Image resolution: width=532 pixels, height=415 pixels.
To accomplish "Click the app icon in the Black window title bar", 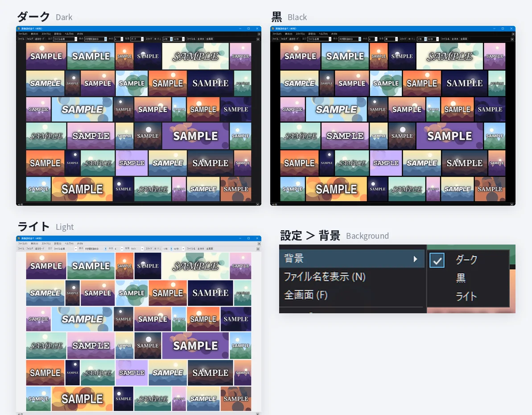I will pyautogui.click(x=273, y=29).
